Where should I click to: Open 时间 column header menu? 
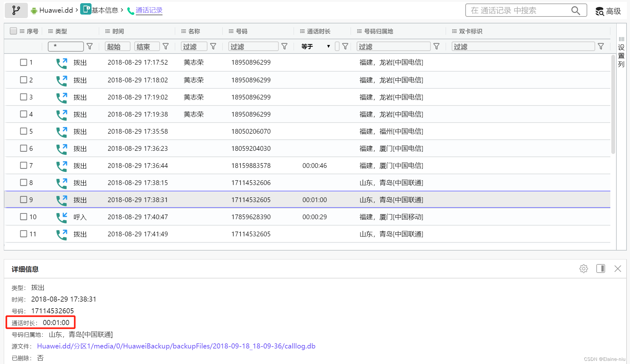(x=108, y=31)
